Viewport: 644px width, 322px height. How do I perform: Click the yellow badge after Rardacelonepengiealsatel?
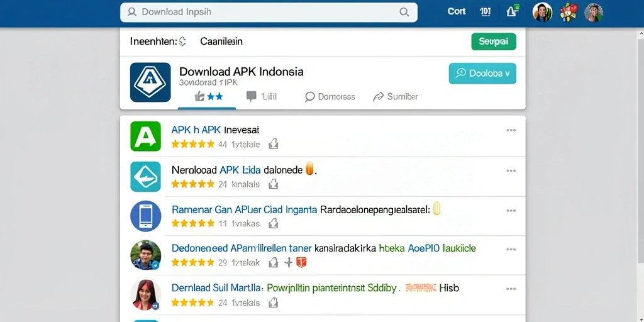(436, 208)
